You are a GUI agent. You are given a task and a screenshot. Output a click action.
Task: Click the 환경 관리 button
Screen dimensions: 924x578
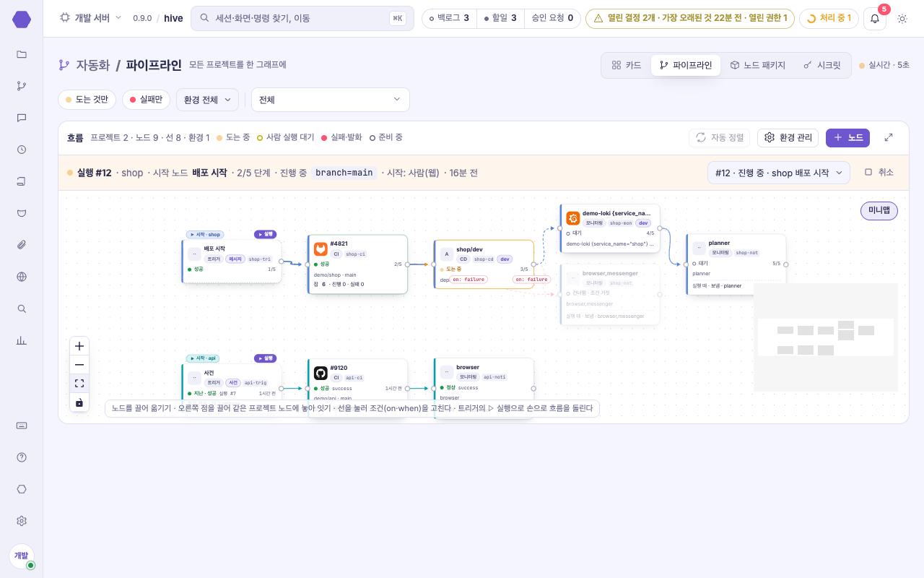[788, 137]
